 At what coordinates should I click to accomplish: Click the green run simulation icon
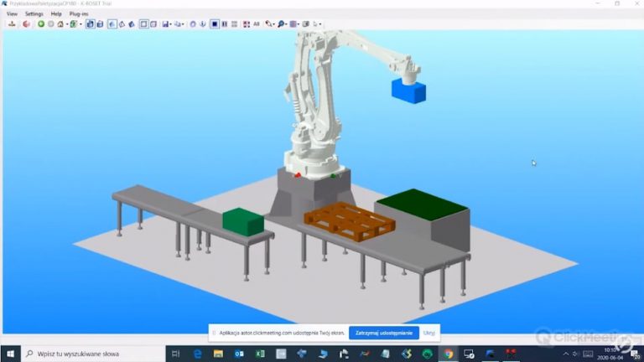(x=40, y=24)
